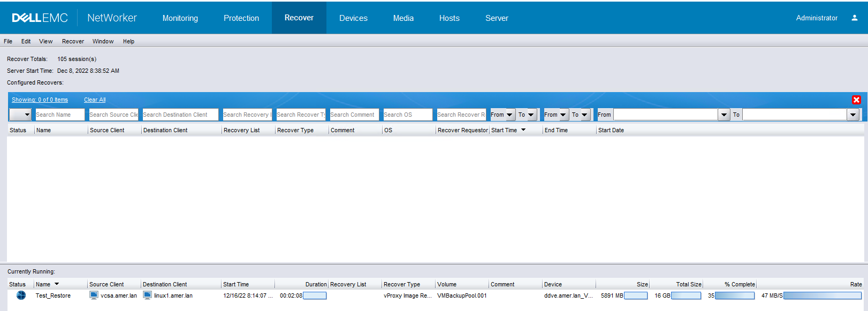Open the File menu
Viewport: 868px width, 311px height.
[x=8, y=41]
